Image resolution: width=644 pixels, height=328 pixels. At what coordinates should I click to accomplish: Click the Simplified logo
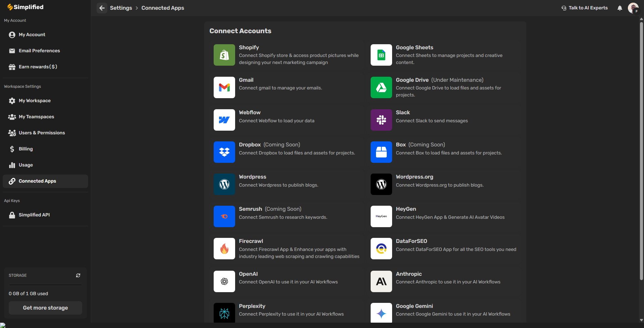click(25, 7)
